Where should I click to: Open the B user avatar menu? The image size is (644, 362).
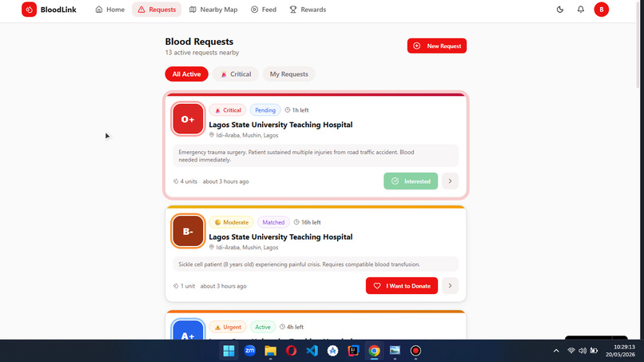pyautogui.click(x=602, y=10)
